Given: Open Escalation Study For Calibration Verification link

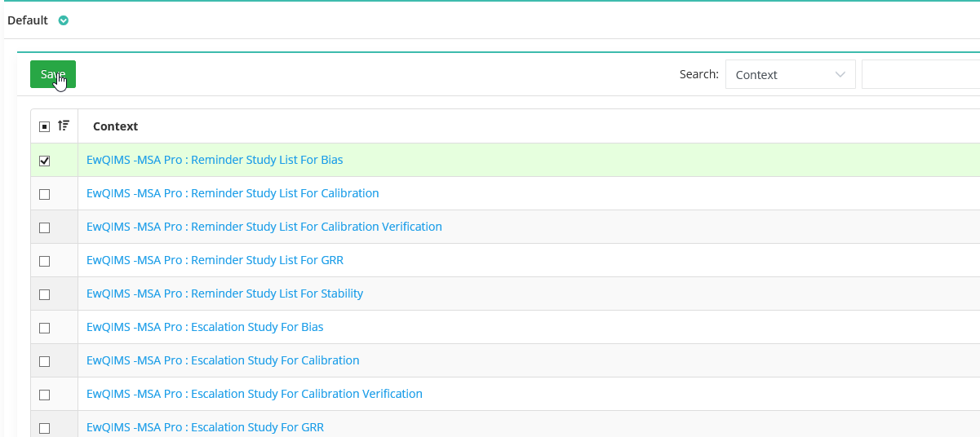Looking at the screenshot, I should point(255,394).
